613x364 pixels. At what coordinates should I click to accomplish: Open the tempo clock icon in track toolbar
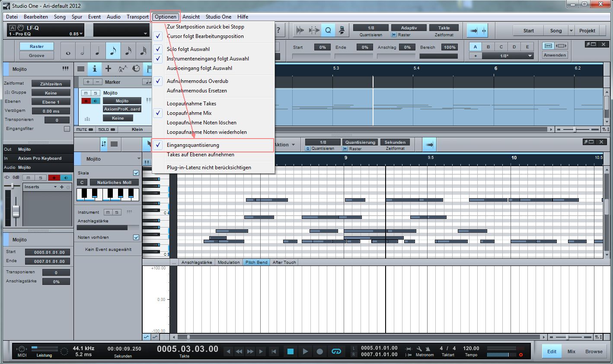136,69
